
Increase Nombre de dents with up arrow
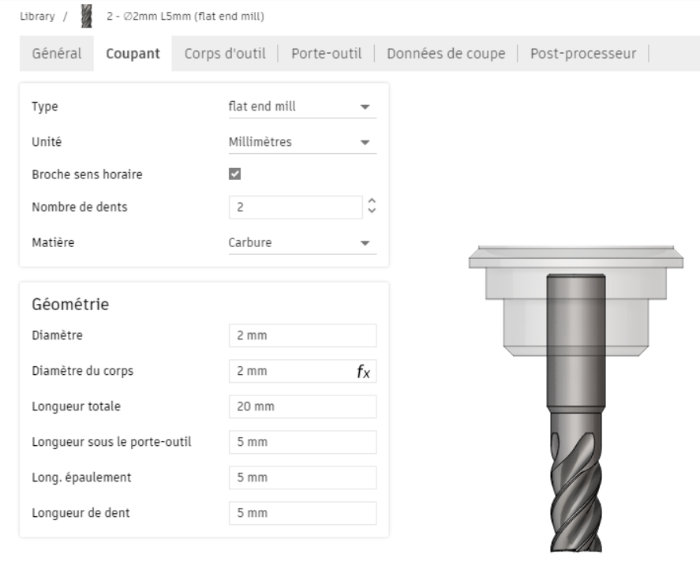click(372, 202)
